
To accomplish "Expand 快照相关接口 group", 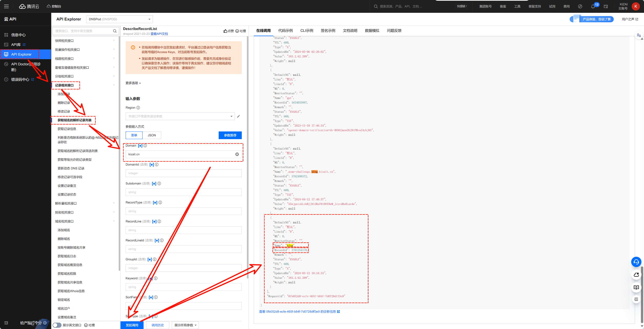I will 85,41.
